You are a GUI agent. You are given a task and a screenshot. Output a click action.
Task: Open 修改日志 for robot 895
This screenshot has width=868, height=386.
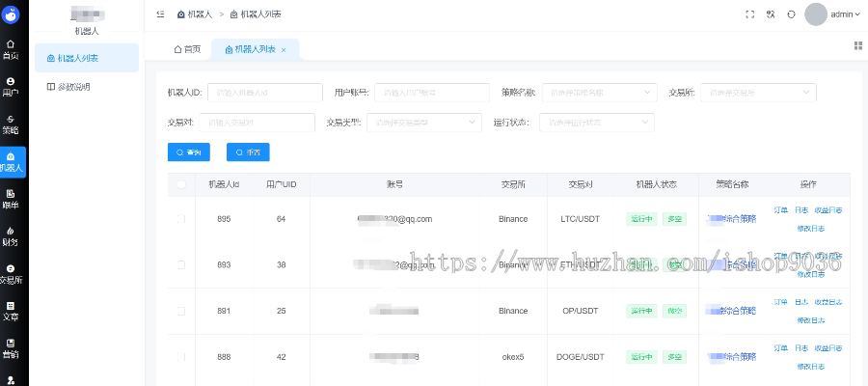pos(811,228)
